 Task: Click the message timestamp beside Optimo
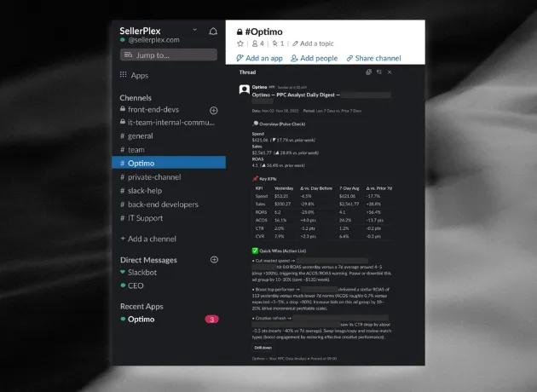[292, 87]
